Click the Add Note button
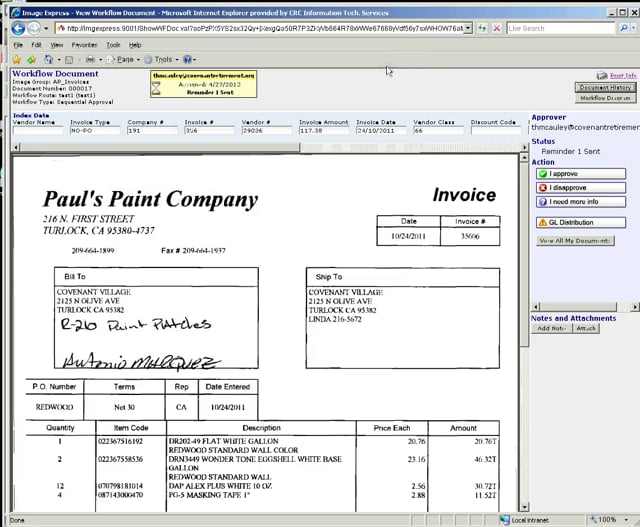The width and height of the screenshot is (640, 527). (551, 328)
